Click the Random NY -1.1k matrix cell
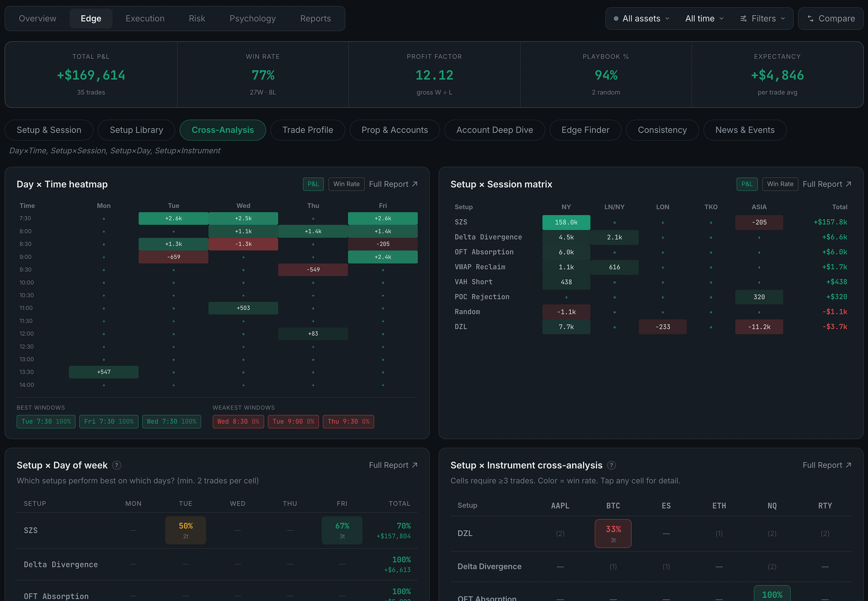868x601 pixels. click(566, 312)
